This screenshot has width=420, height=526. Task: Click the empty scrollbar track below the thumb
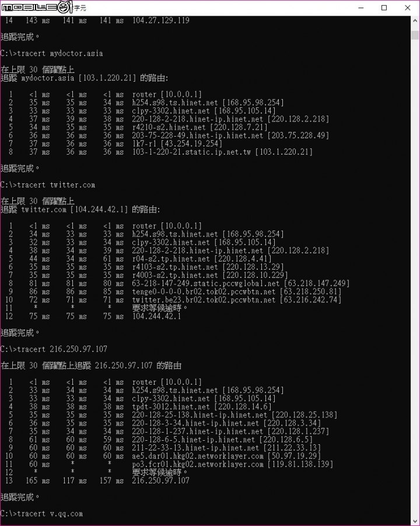pyautogui.click(x=415, y=278)
